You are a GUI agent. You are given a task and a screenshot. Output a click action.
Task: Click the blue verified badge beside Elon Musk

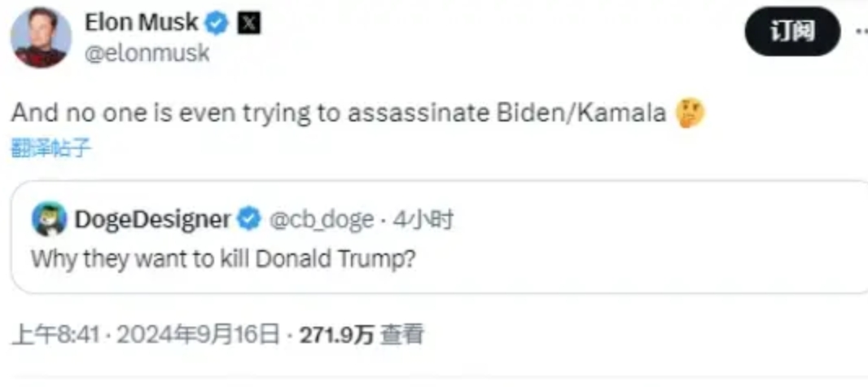coord(217,24)
